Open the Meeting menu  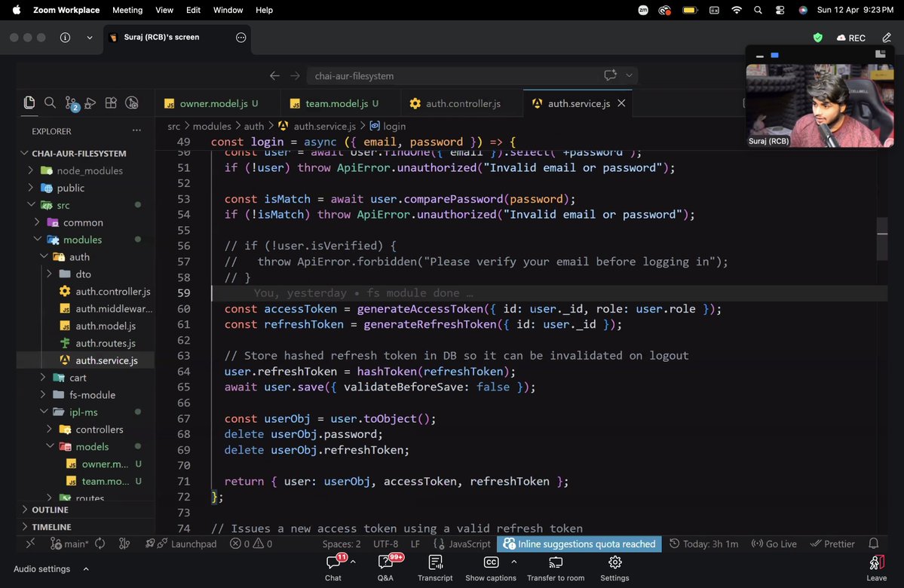pyautogui.click(x=127, y=10)
